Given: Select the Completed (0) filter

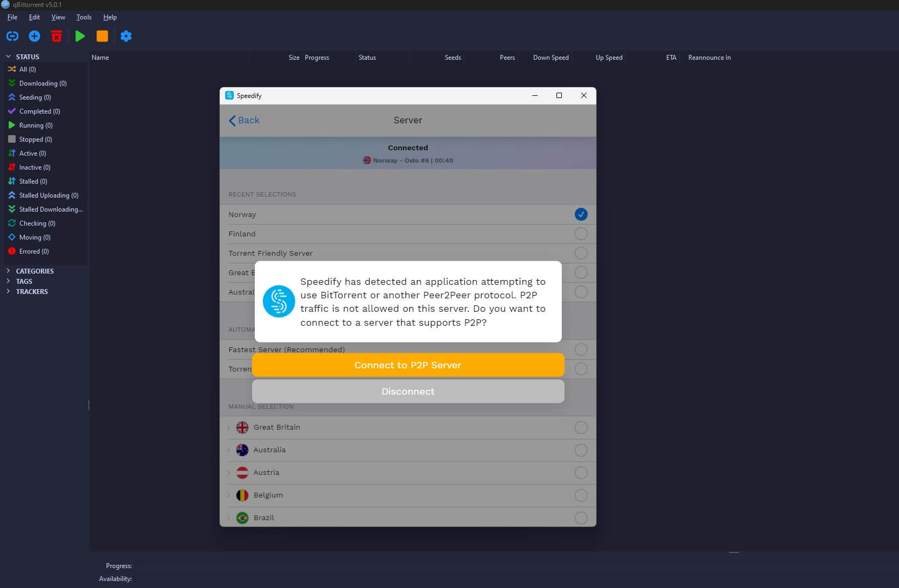Looking at the screenshot, I should [x=45, y=111].
